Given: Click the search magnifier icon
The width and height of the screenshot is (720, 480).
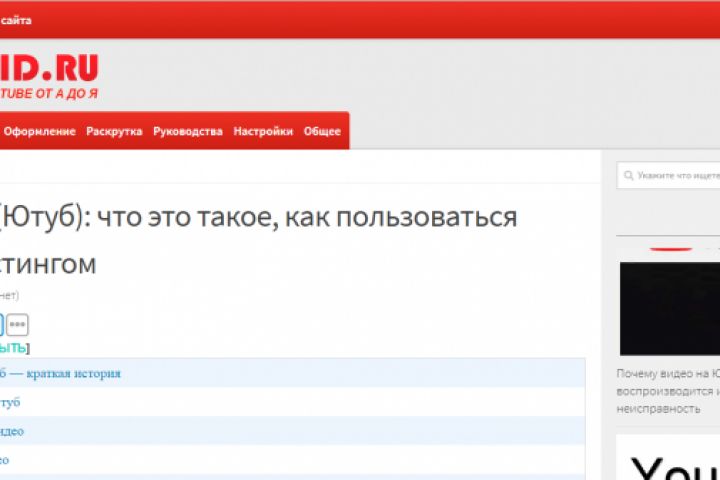Looking at the screenshot, I should (629, 175).
